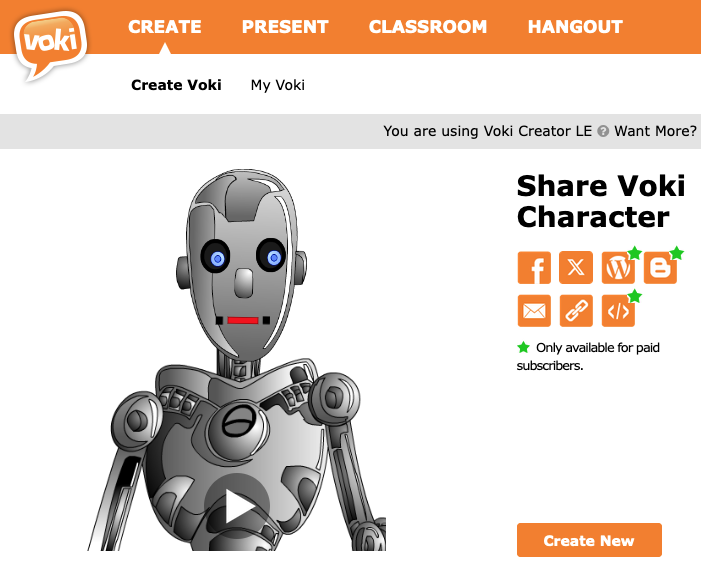Click the Blogger share icon
The height and width of the screenshot is (574, 701).
[x=660, y=267]
